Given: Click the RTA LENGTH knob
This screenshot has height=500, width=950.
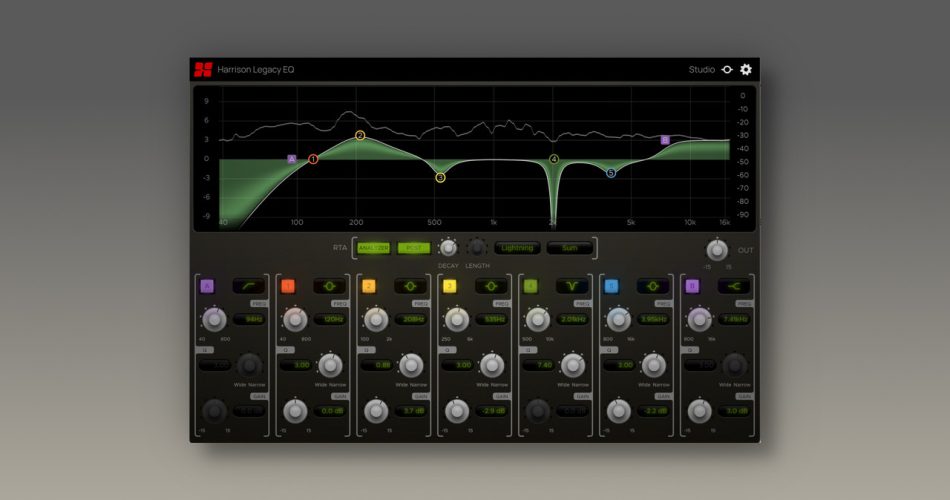Looking at the screenshot, I should point(477,248).
